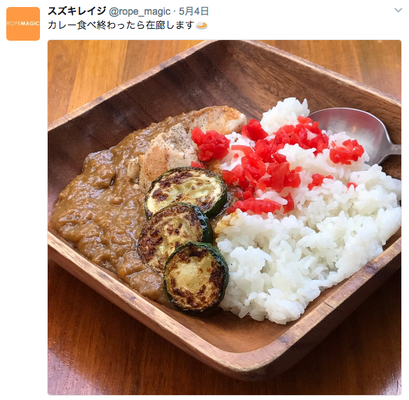Click the middle grilled zucchini slice
Image resolution: width=409 pixels, height=400 pixels.
pos(174,233)
